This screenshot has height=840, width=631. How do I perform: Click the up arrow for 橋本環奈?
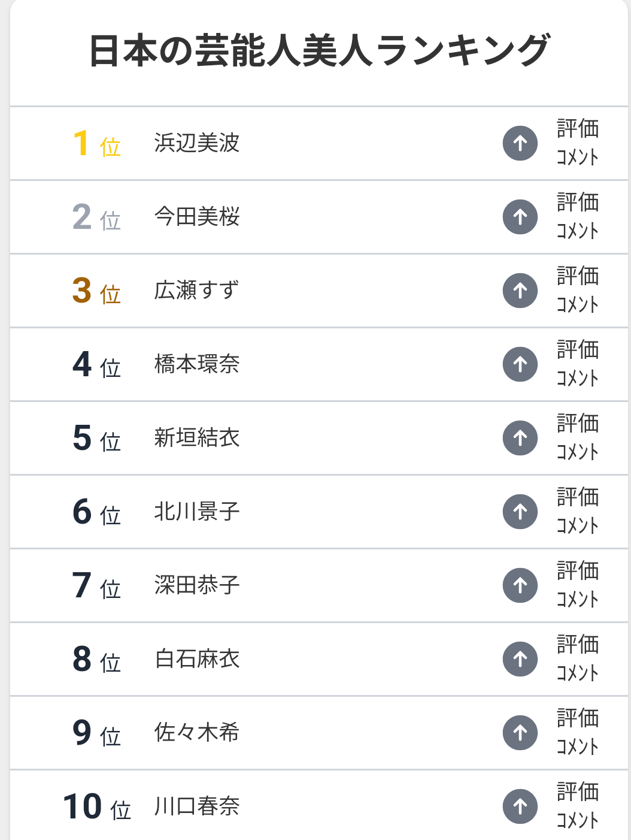(520, 364)
